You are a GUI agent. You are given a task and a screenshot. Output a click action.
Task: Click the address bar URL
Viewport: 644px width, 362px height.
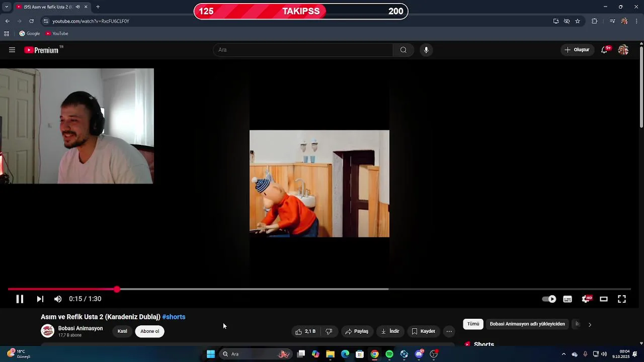(91, 21)
